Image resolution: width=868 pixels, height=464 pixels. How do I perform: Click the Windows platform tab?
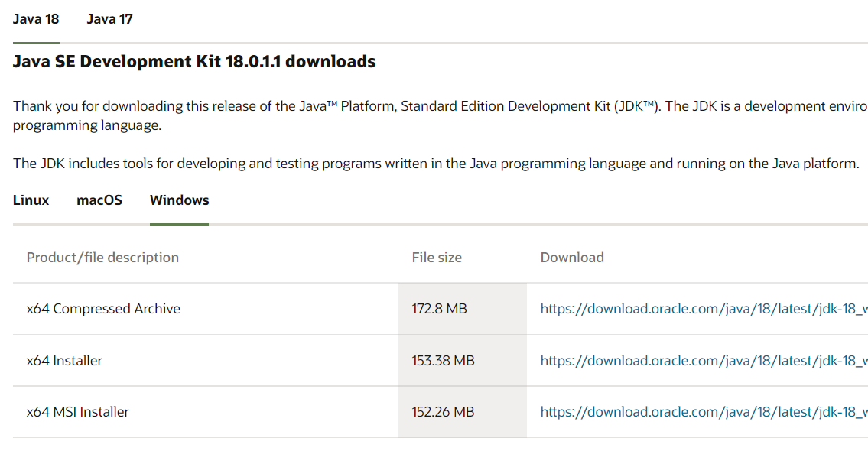(x=179, y=200)
